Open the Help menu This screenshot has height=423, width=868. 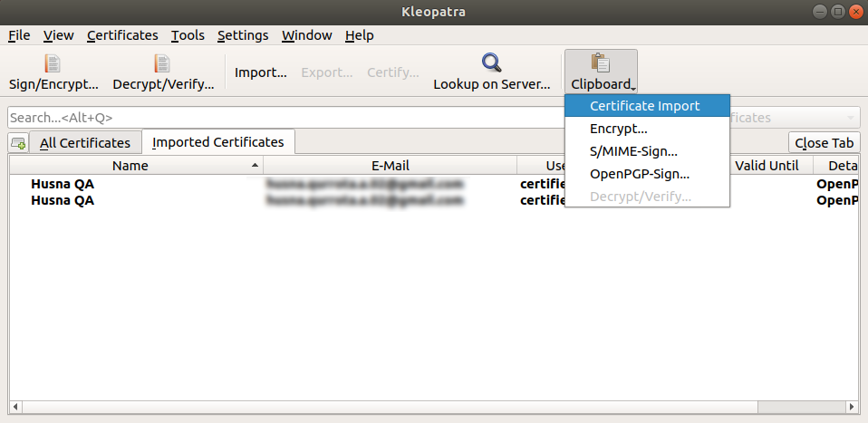pos(360,35)
